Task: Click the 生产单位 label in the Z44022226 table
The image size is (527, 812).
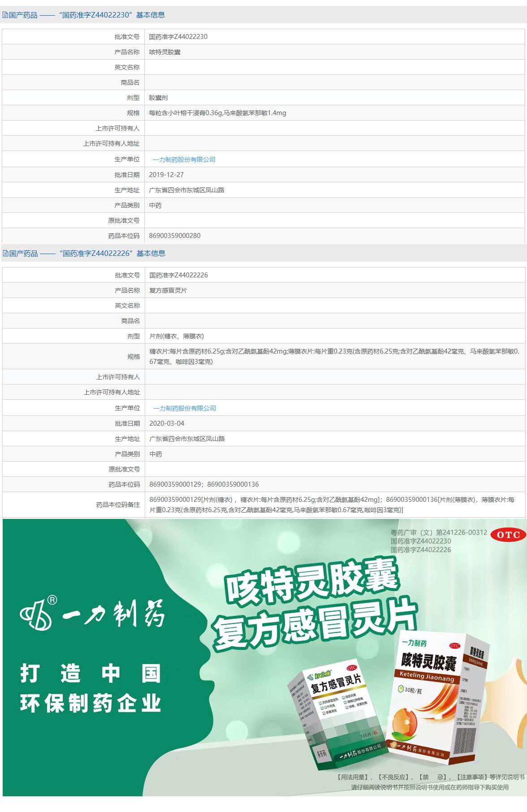Action: [x=127, y=408]
